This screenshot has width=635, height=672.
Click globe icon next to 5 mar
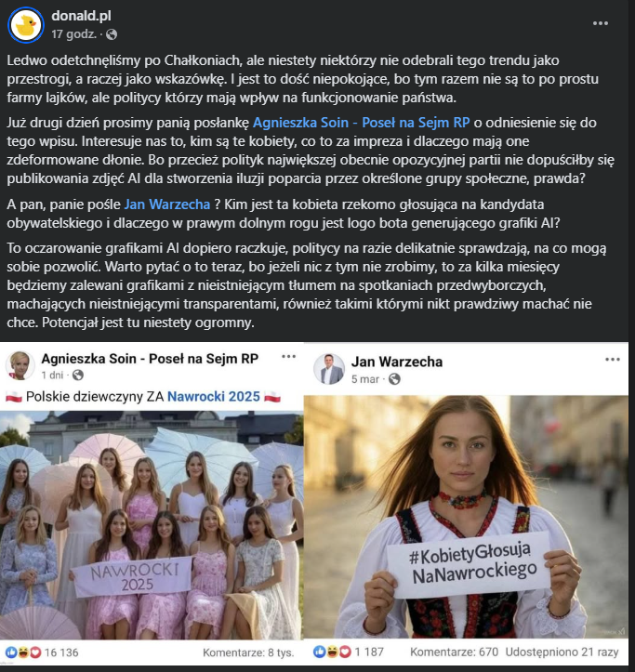click(394, 379)
